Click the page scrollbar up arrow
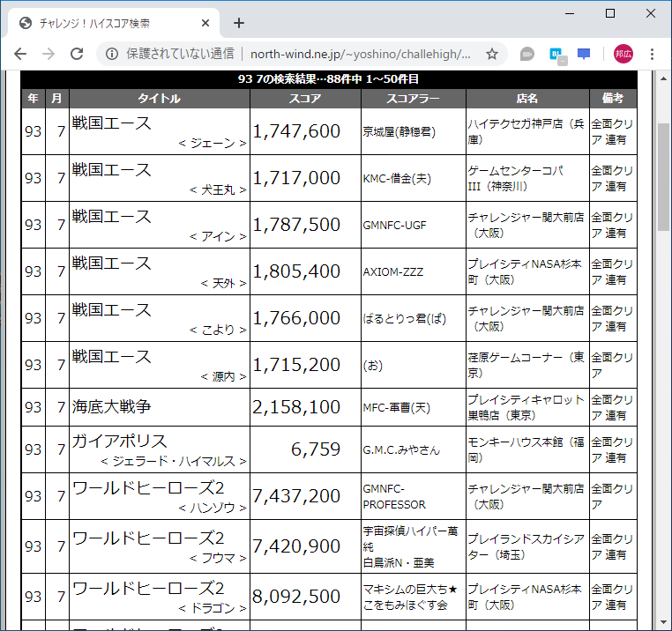The image size is (672, 631). pos(663,78)
